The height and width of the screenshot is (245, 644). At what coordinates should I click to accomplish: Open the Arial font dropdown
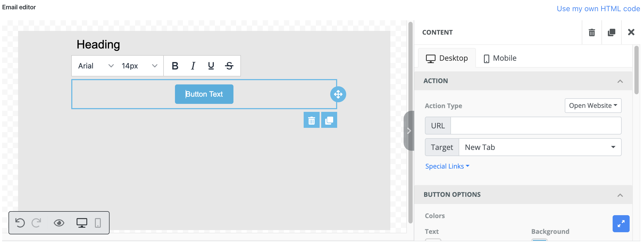[94, 66]
